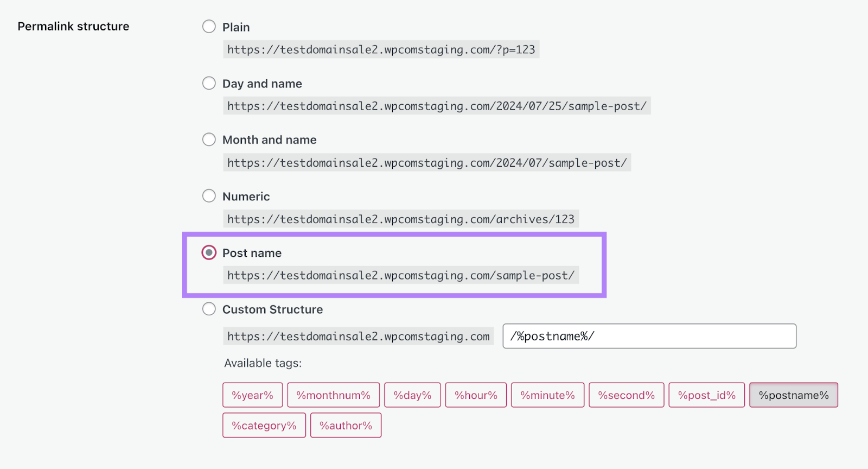Choose the Day and name permalink option
This screenshot has width=868, height=469.
click(209, 83)
